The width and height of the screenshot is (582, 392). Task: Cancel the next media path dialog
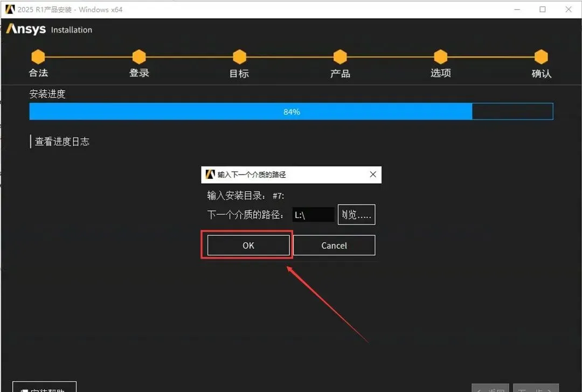click(x=334, y=245)
